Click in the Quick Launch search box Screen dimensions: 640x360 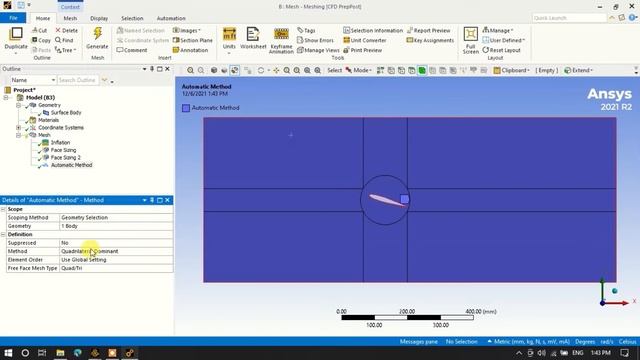[569, 18]
